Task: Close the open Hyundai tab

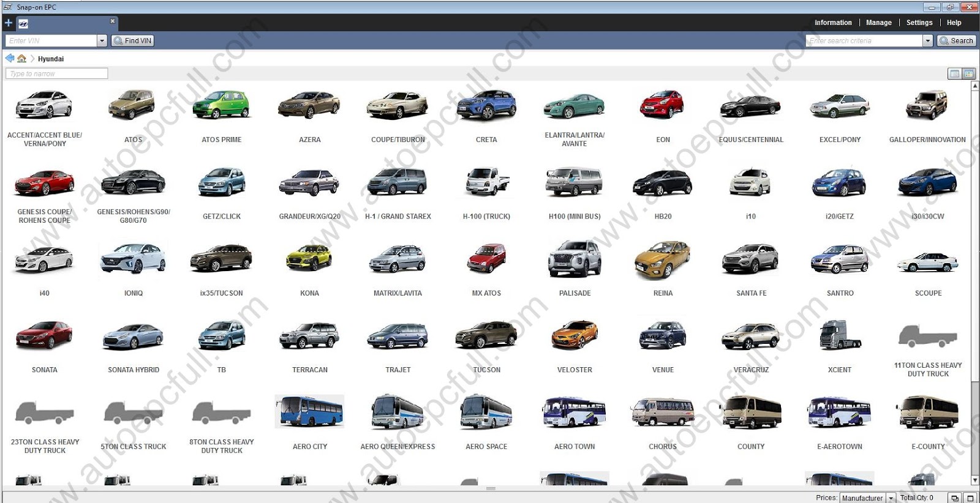Action: click(112, 21)
